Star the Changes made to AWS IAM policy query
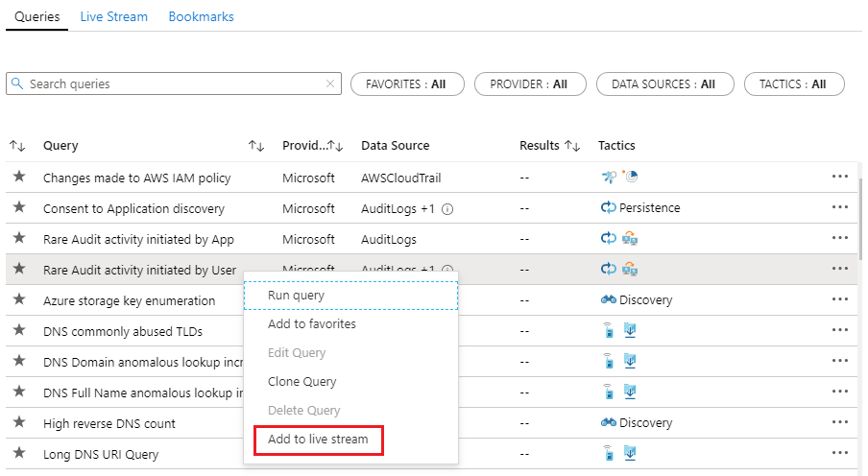The height and width of the screenshot is (476, 868). (x=18, y=178)
